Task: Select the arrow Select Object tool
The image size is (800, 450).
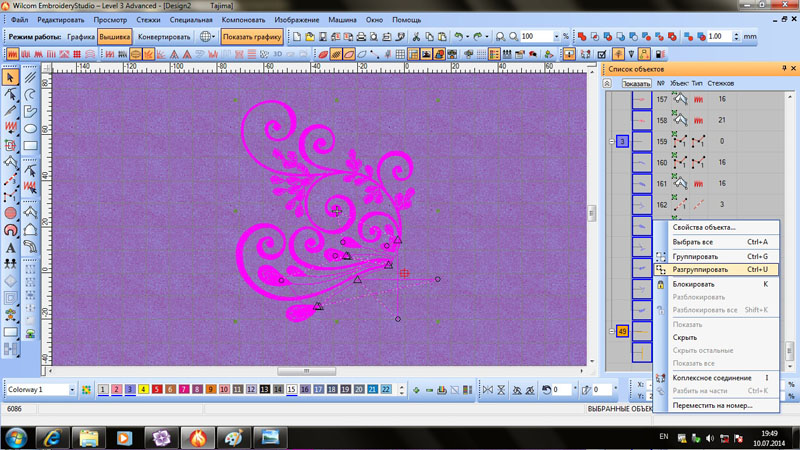Action: point(10,77)
